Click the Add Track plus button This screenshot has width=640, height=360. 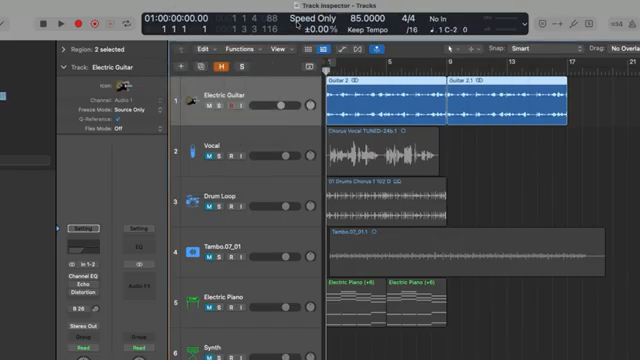click(181, 66)
